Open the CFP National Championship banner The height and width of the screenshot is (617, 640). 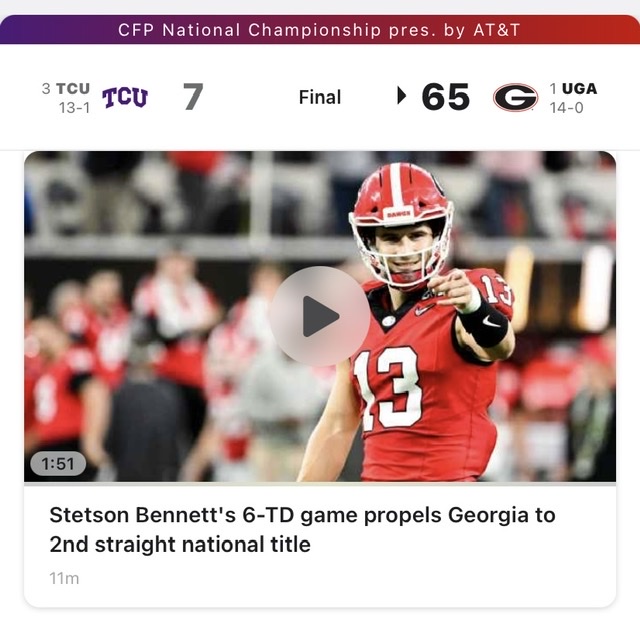320,30
